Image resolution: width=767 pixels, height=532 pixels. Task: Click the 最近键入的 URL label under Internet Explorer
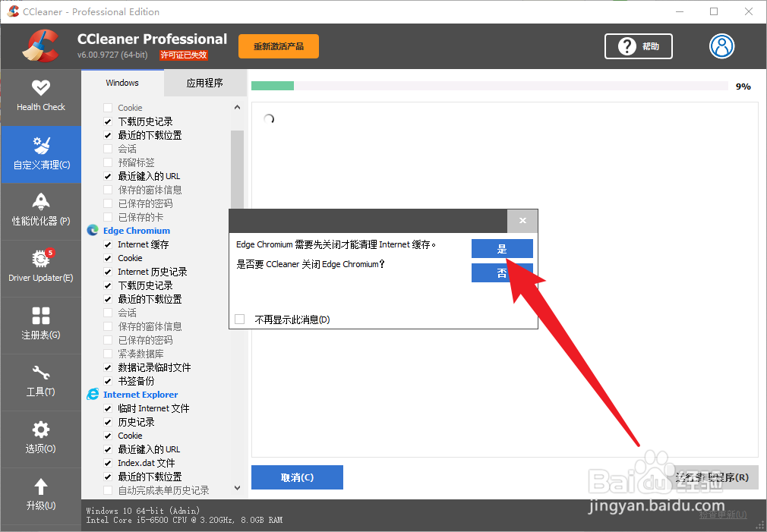(149, 449)
